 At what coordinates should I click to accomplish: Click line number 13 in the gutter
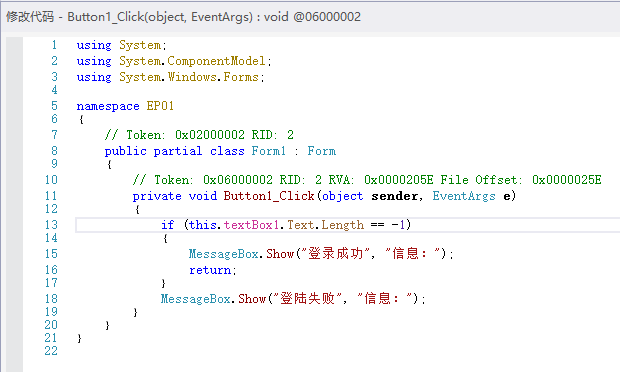51,225
